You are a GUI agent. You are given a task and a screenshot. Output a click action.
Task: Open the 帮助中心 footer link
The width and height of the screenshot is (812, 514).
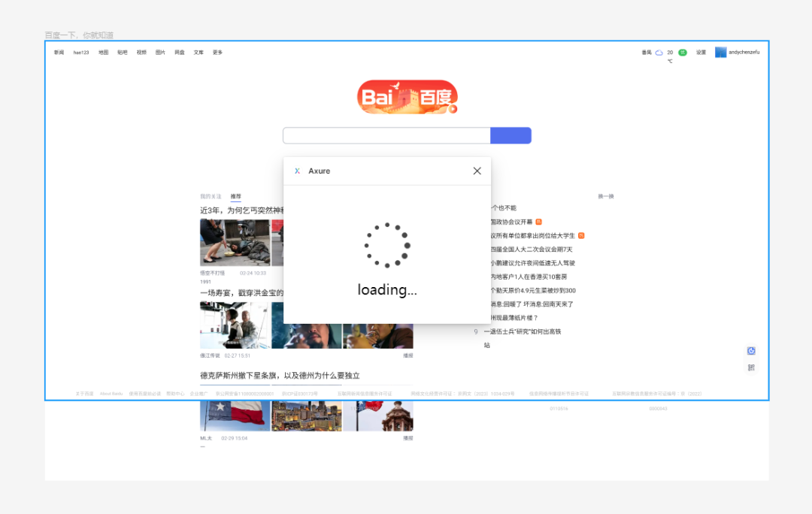tap(175, 394)
